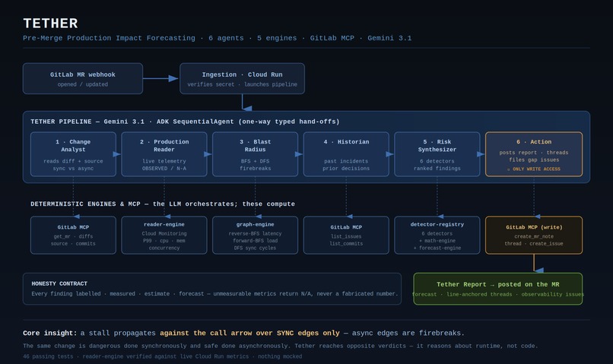Click the subtitle 'Pre-Merge Production Impact Forecasting'
The width and height of the screenshot is (613, 364).
(x=109, y=38)
